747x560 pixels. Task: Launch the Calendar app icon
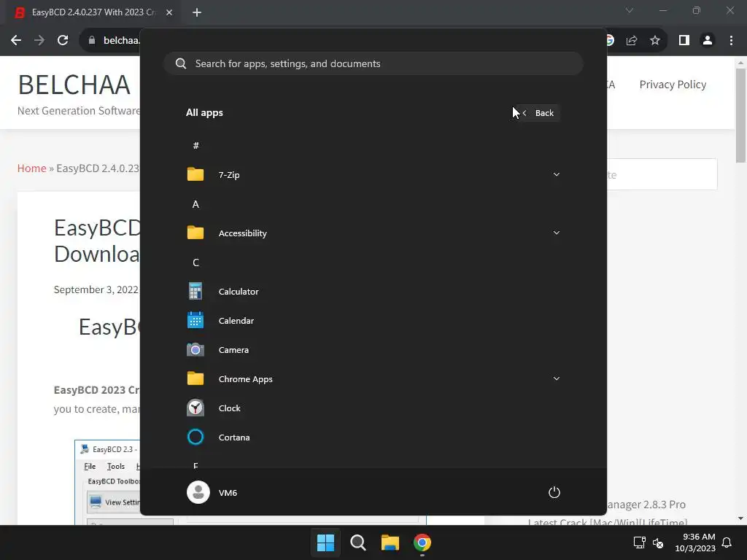coord(196,321)
